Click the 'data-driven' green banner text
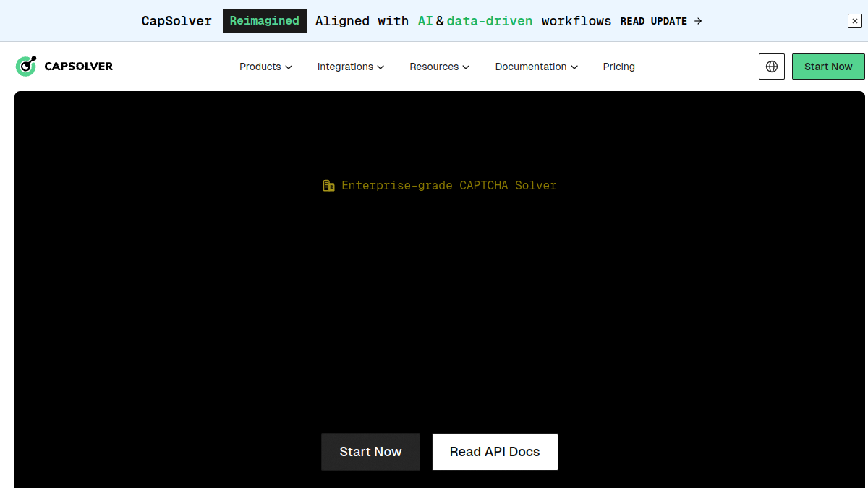This screenshot has width=868, height=488. click(490, 21)
